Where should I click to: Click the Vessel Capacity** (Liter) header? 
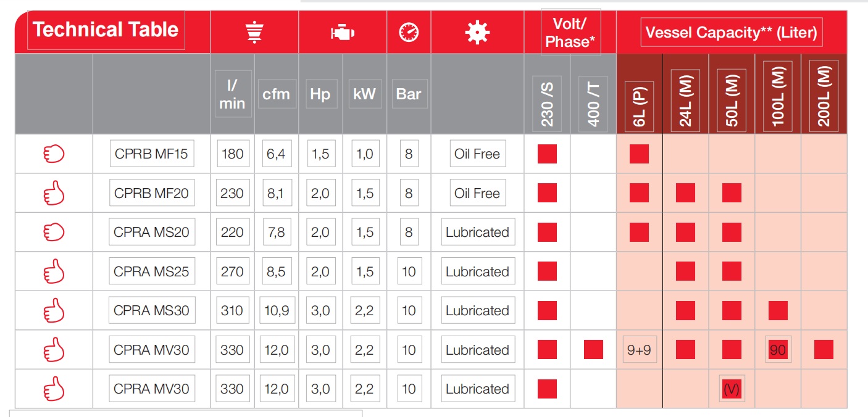click(732, 32)
